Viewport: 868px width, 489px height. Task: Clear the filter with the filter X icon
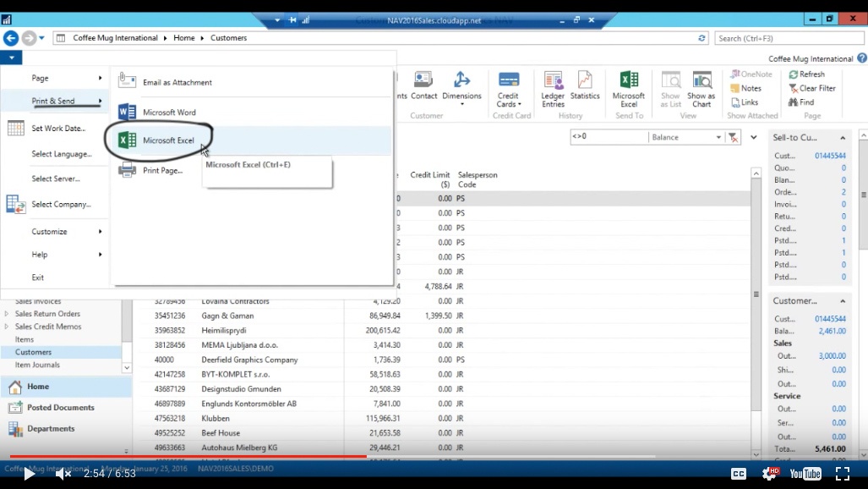(x=733, y=137)
